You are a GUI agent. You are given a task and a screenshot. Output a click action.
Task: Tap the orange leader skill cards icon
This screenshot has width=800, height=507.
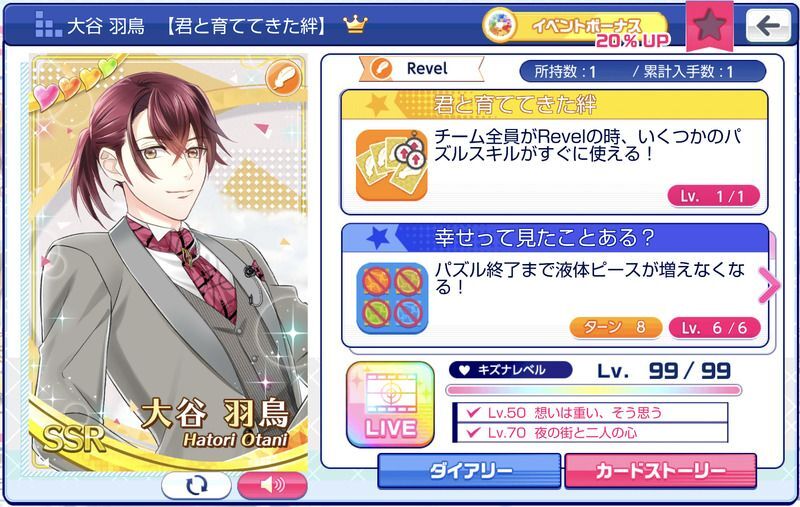391,166
